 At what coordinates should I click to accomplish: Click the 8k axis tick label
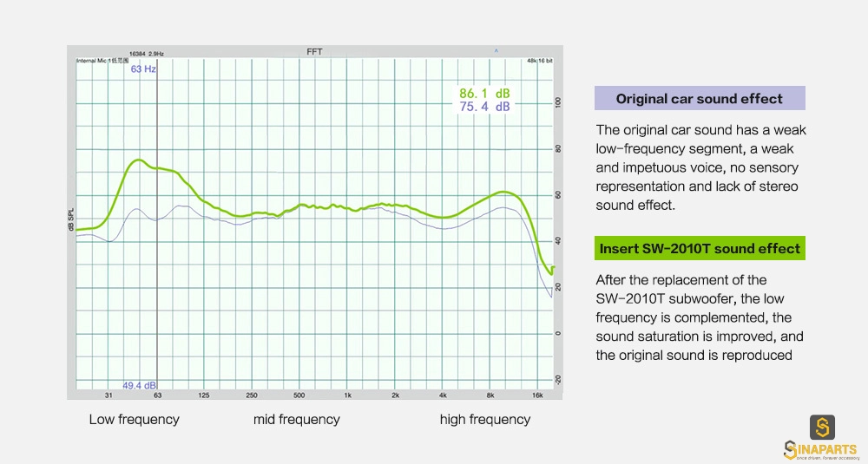coord(490,395)
